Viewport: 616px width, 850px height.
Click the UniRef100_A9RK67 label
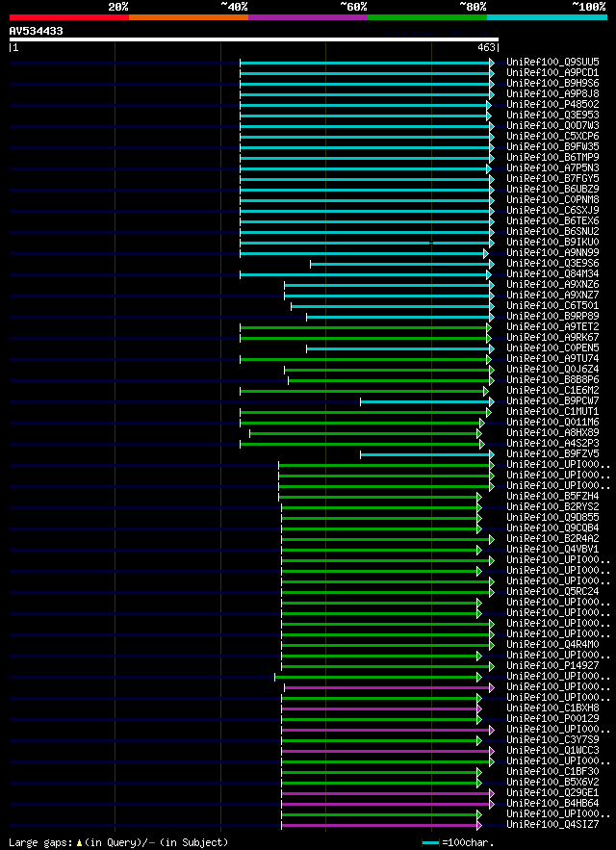point(552,337)
